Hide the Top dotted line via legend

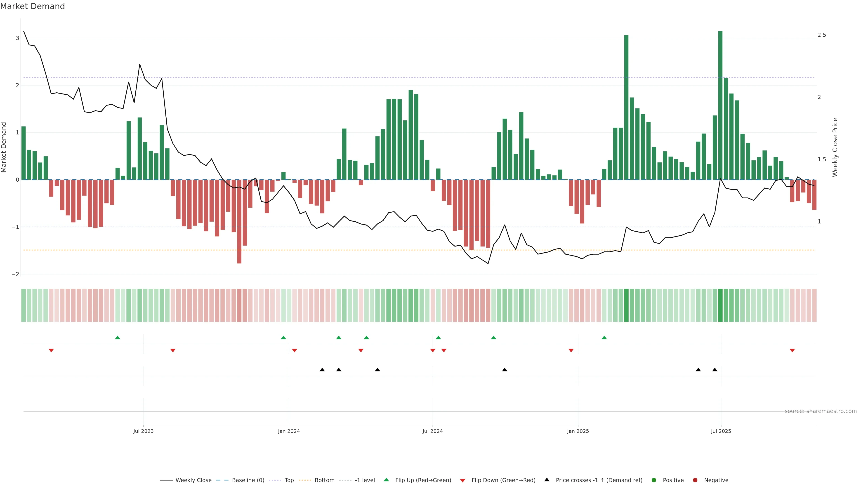tap(289, 480)
